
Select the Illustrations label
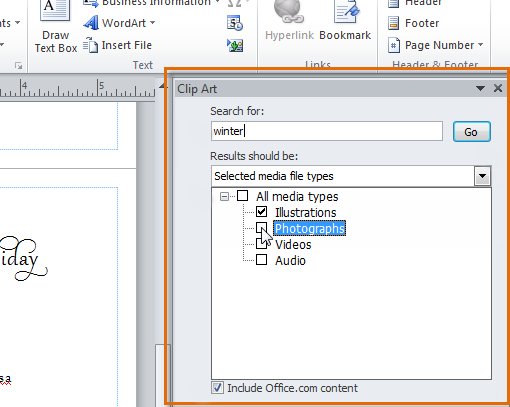pos(306,212)
